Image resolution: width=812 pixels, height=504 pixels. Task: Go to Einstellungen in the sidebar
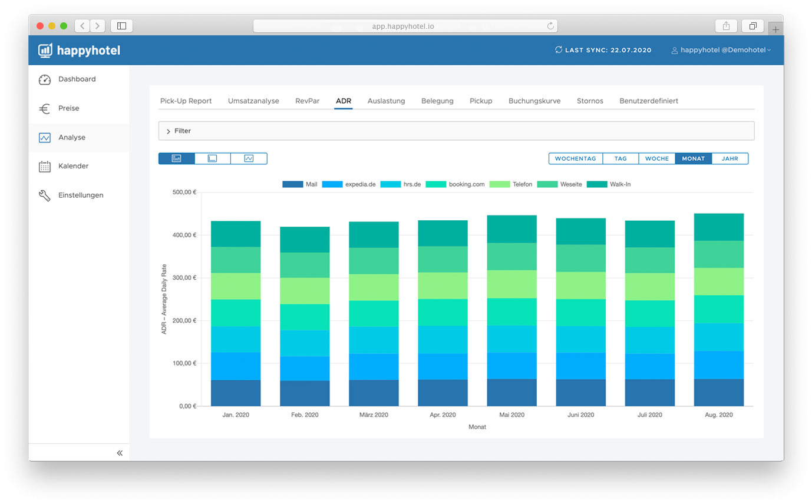(x=79, y=195)
